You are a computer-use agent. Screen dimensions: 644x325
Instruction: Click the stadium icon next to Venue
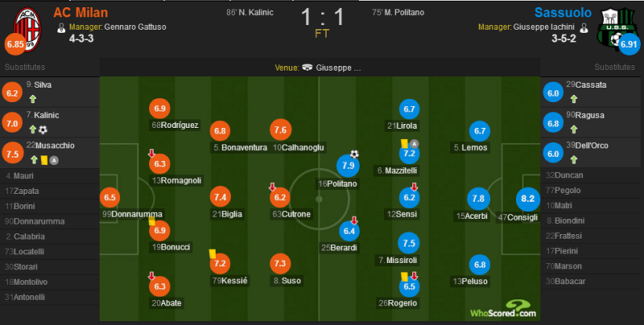pyautogui.click(x=308, y=68)
